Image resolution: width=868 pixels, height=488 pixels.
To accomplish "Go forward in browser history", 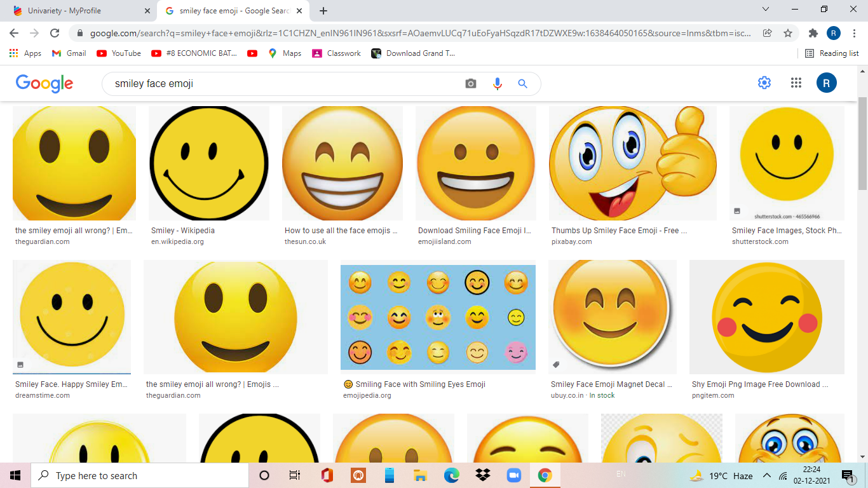I will pos(34,33).
